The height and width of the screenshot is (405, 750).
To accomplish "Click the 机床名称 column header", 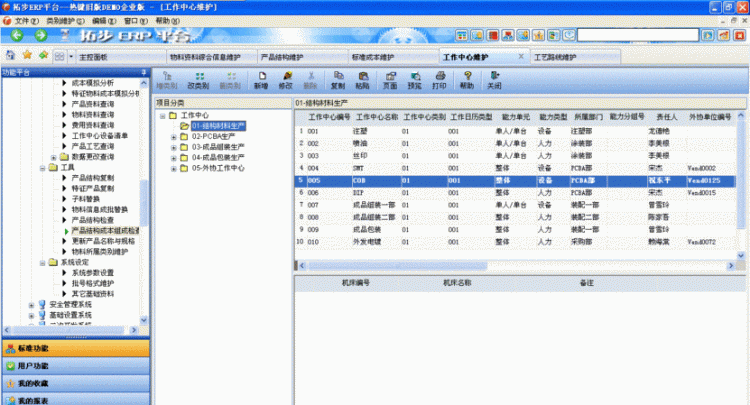I will coord(457,283).
